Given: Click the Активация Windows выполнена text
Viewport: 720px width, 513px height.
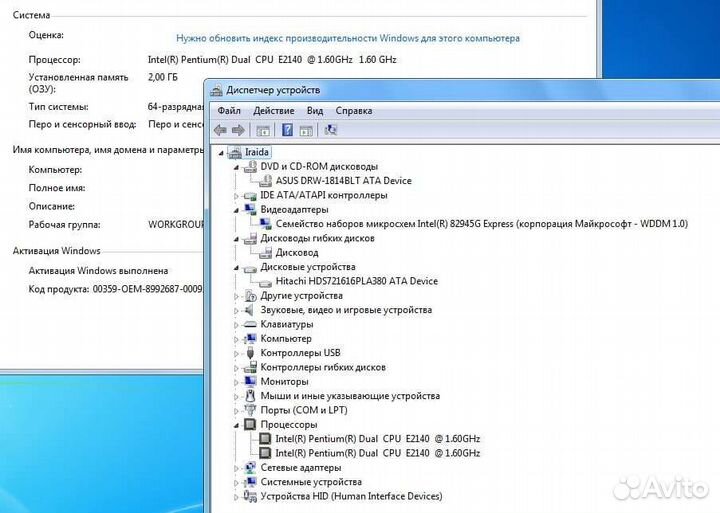Looking at the screenshot, I should [x=98, y=271].
